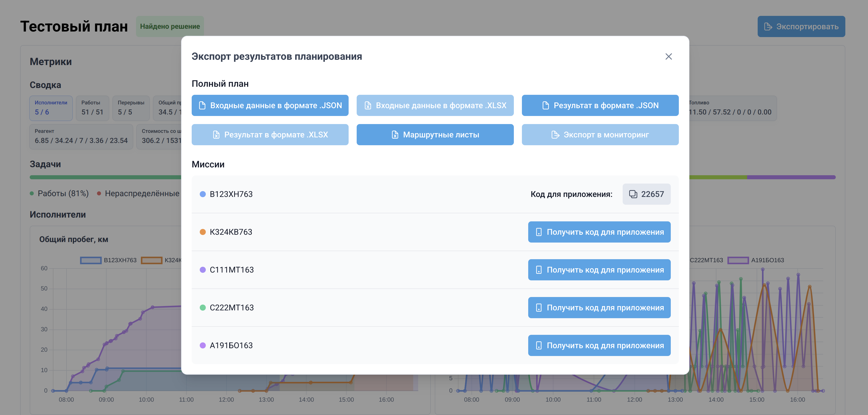
Task: Get app code for С111МТ163
Action: (x=599, y=270)
